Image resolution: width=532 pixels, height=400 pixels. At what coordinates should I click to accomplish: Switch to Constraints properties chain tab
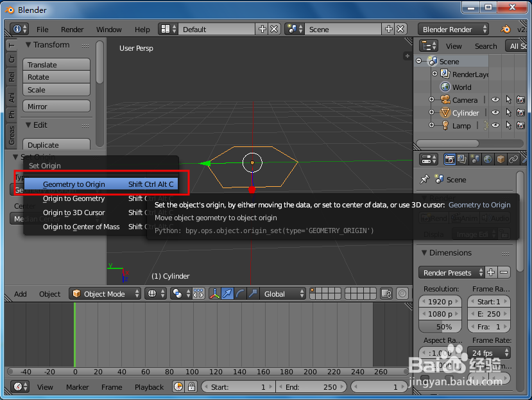tap(513, 159)
